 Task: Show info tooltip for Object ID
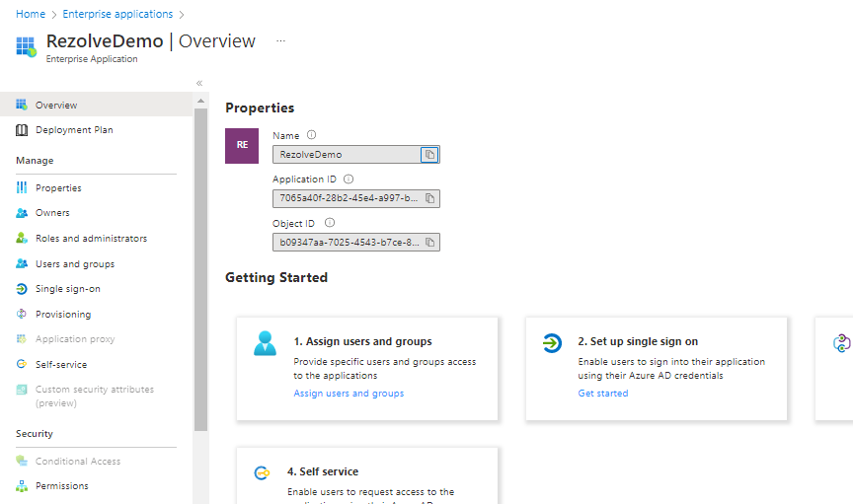330,222
